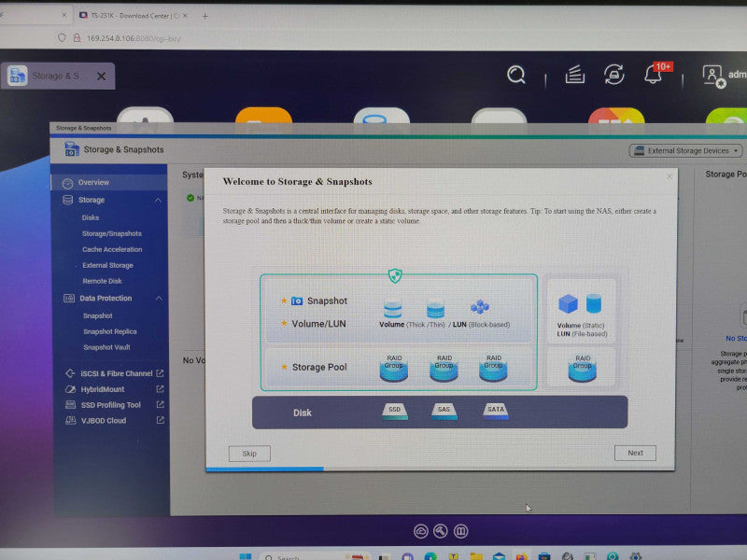Click the Next button in welcome dialog
The height and width of the screenshot is (560, 747).
click(635, 453)
